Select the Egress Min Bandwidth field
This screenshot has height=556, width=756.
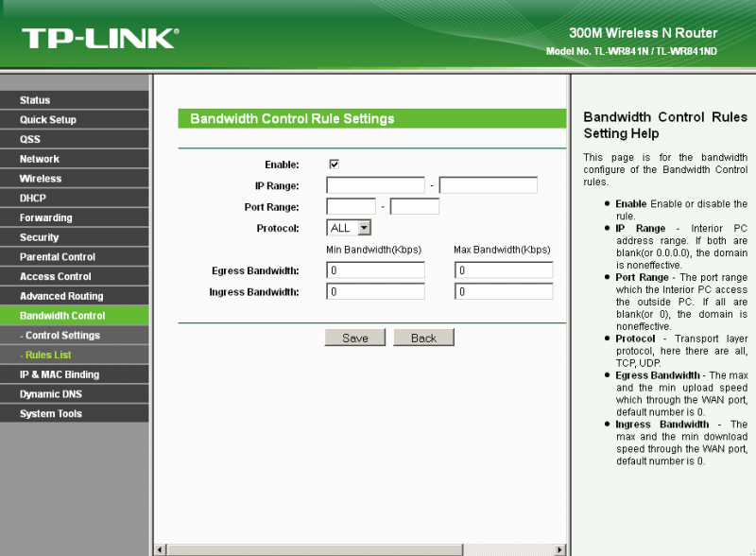click(375, 270)
